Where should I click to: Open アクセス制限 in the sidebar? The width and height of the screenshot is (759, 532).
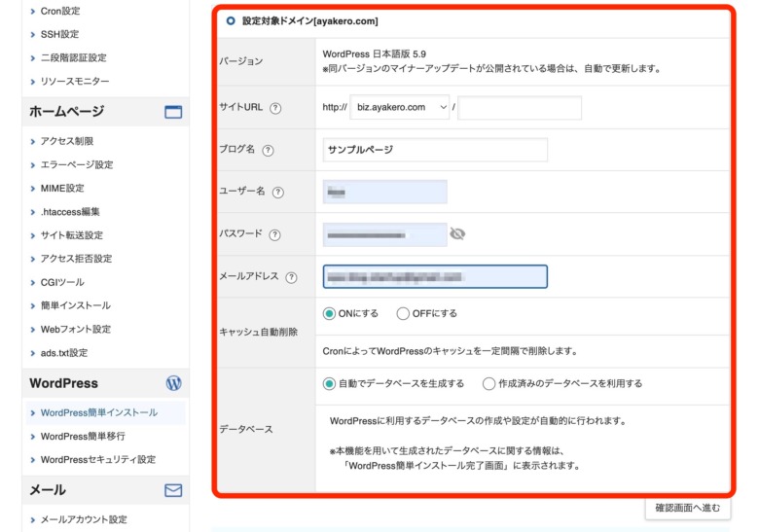tap(67, 141)
